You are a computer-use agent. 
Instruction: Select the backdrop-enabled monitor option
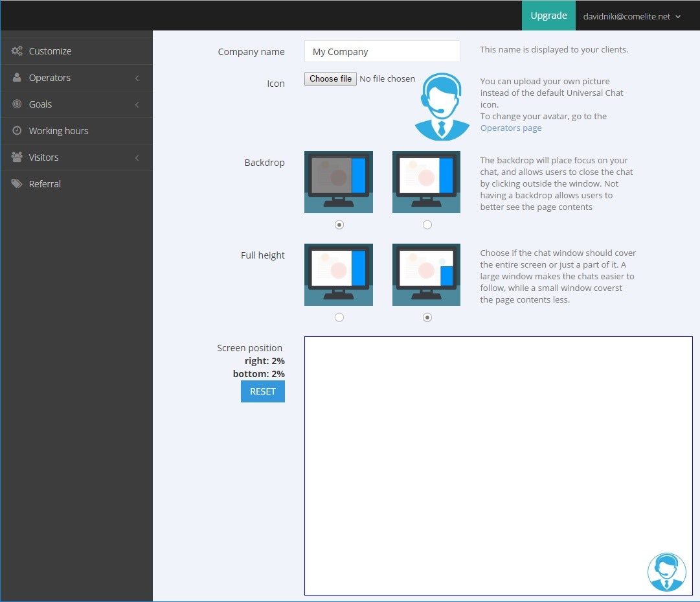point(339,224)
